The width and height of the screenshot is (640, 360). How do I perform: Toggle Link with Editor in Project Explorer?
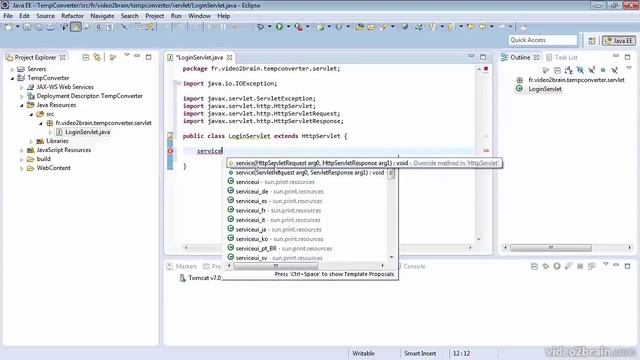coord(97,57)
